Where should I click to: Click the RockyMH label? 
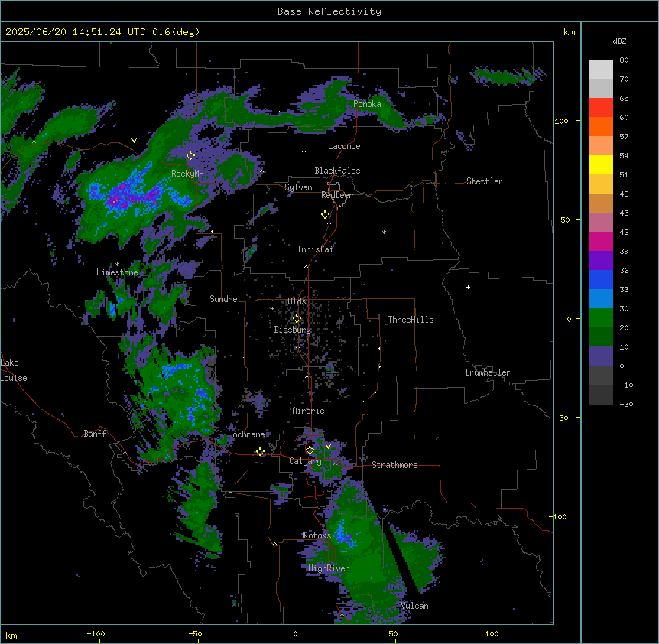tap(187, 174)
